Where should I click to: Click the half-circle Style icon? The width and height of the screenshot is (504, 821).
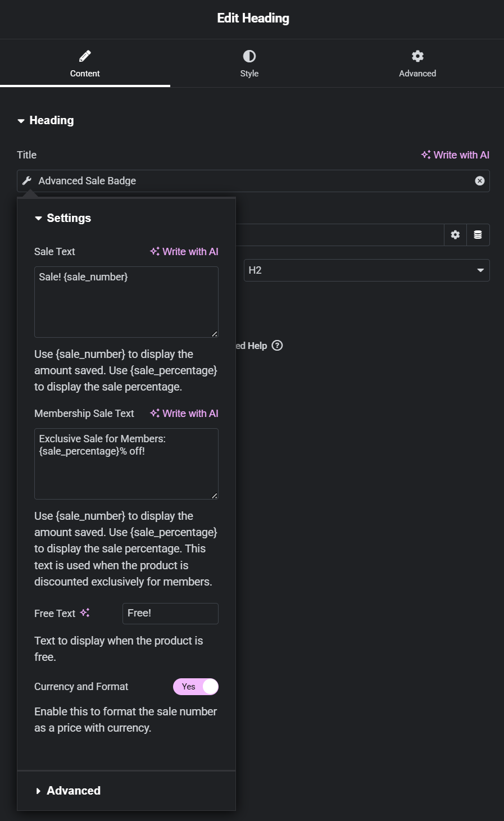pyautogui.click(x=249, y=56)
